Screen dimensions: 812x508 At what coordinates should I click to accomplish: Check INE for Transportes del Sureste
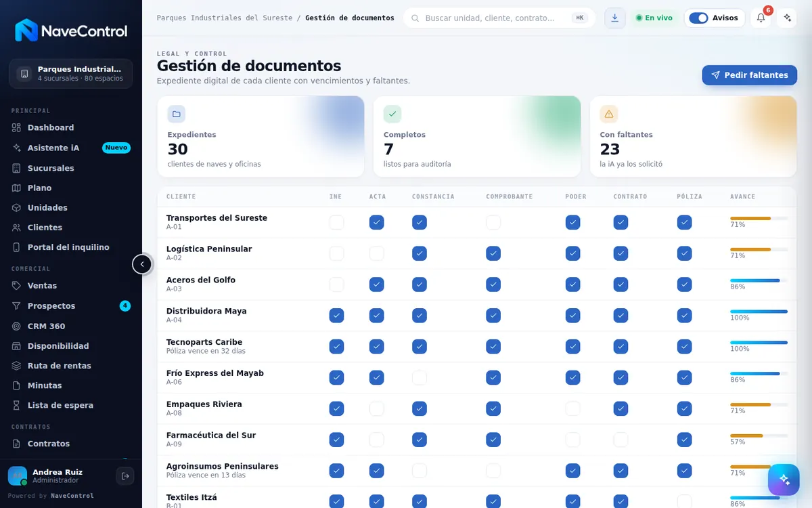click(336, 222)
